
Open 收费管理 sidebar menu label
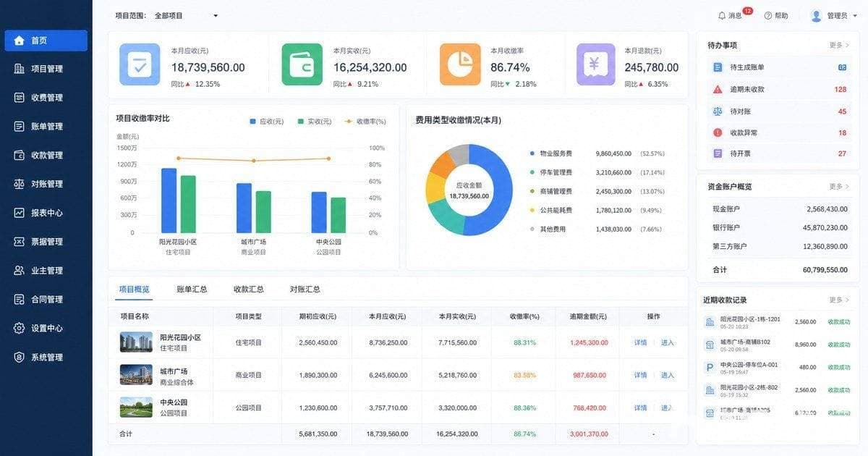[x=47, y=98]
